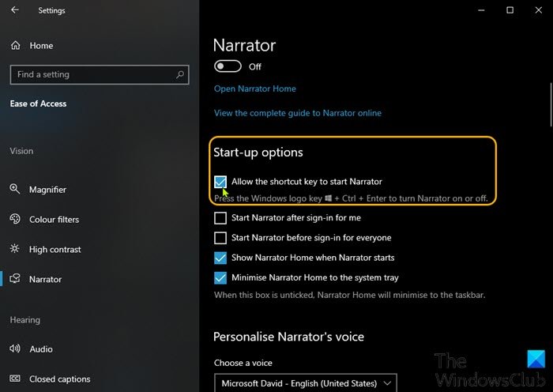
Task: Click the Choose a voice label
Action: click(243, 363)
